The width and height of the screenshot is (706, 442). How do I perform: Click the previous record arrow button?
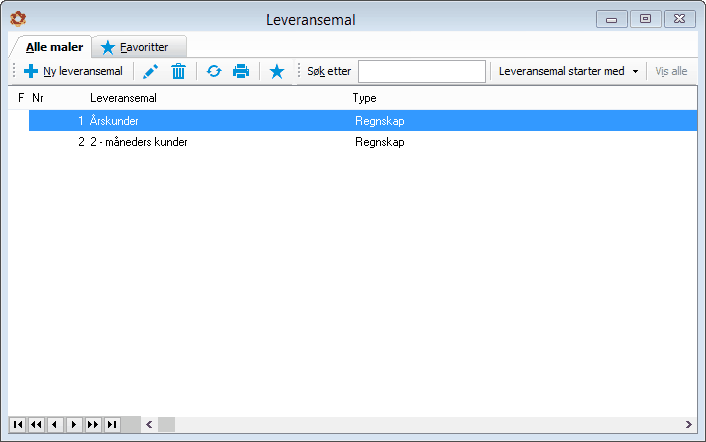55,424
